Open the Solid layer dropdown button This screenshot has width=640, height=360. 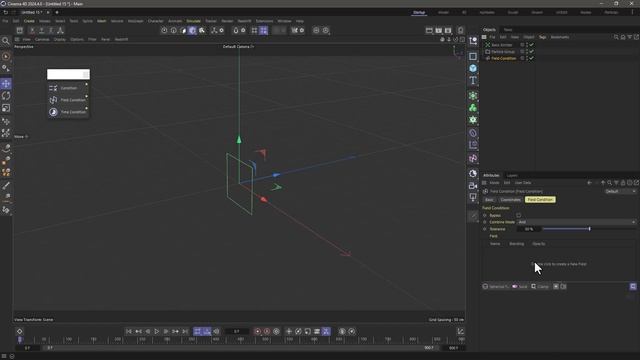tap(520, 287)
